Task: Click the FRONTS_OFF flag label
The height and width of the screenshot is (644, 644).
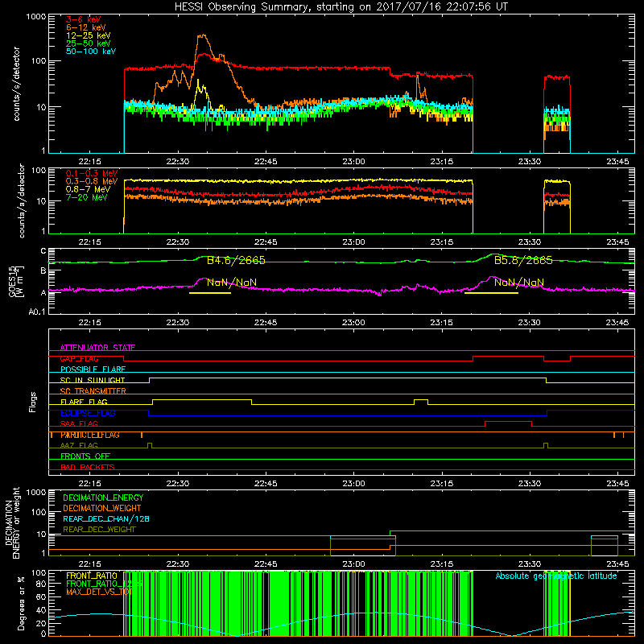Action: pyautogui.click(x=85, y=456)
